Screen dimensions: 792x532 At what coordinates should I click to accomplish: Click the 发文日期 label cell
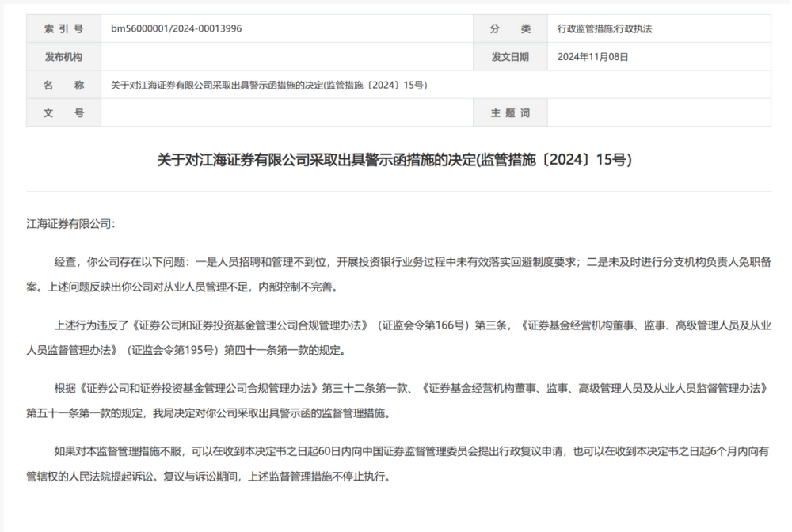(510, 57)
